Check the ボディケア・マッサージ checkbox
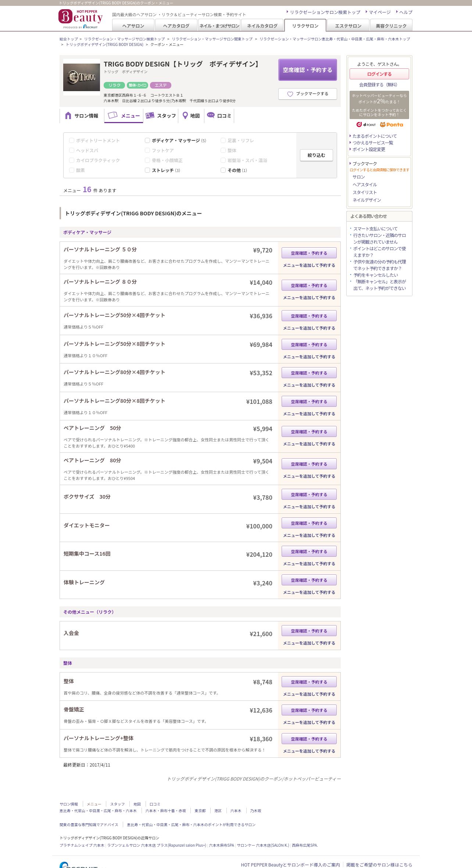472x868 pixels. pyautogui.click(x=147, y=140)
